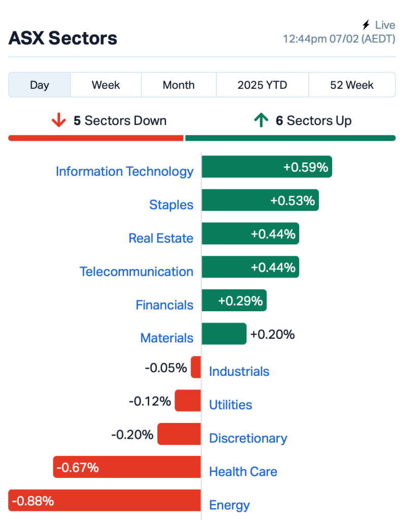Open the Month tab

[x=178, y=85]
